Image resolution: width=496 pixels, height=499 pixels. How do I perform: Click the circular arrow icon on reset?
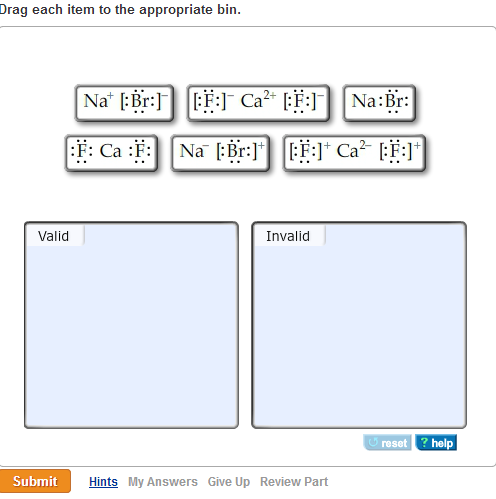(373, 442)
